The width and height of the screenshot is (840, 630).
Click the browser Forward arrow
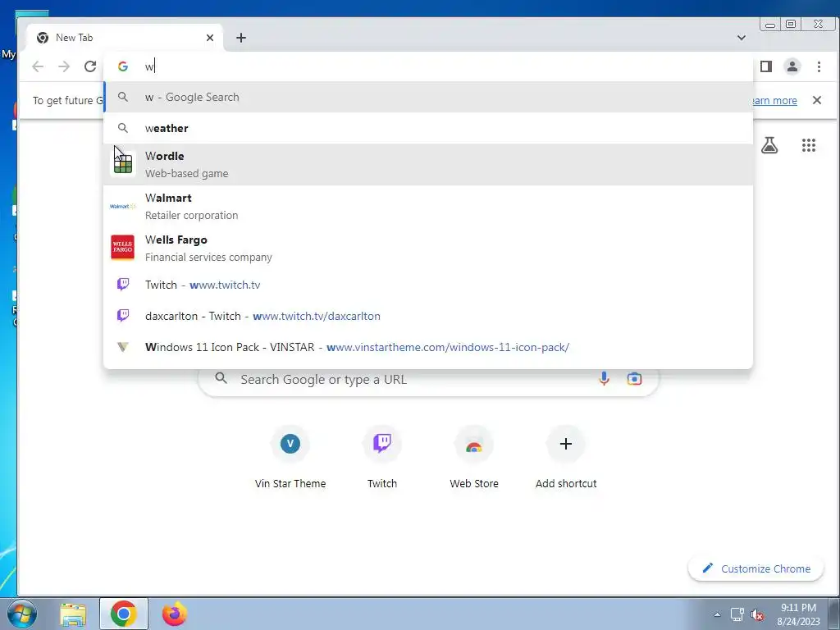[64, 66]
